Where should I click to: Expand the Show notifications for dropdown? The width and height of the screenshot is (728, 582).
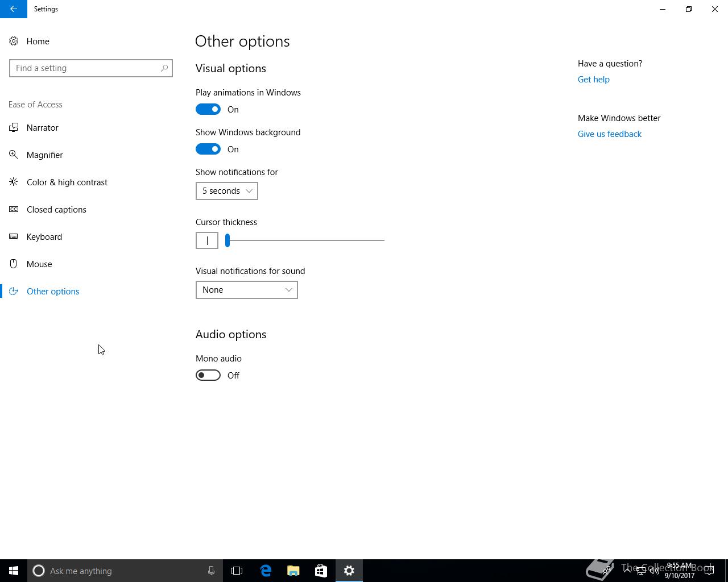pos(226,191)
